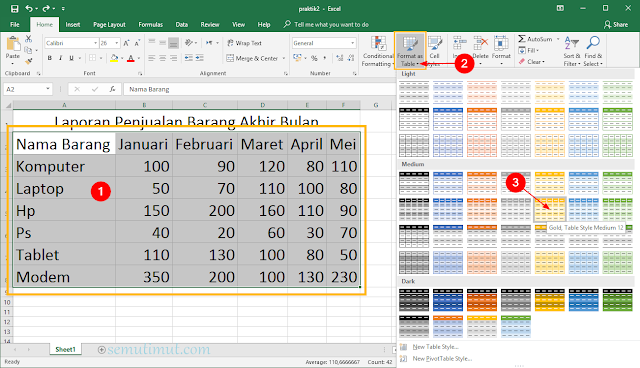Activate the Format Painter brush
The width and height of the screenshot is (640, 368).
[28, 61]
